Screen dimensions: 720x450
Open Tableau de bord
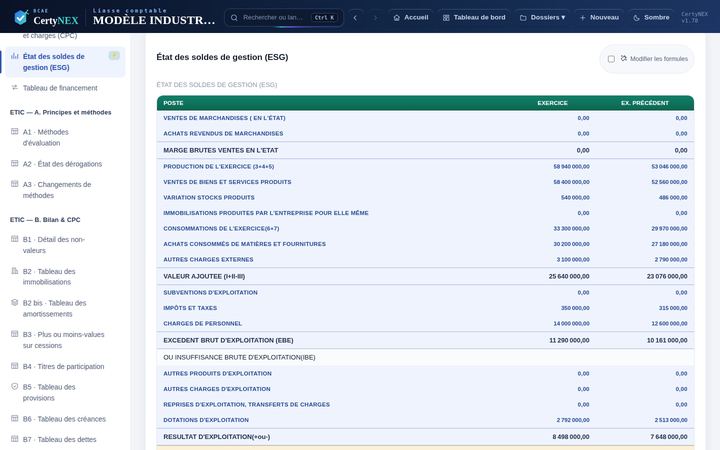tap(474, 17)
